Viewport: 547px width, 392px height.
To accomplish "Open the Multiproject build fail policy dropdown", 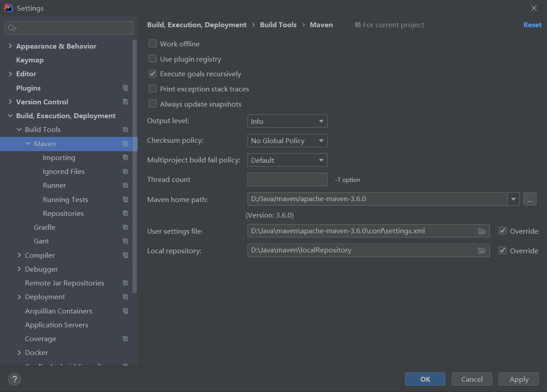I will 288,160.
